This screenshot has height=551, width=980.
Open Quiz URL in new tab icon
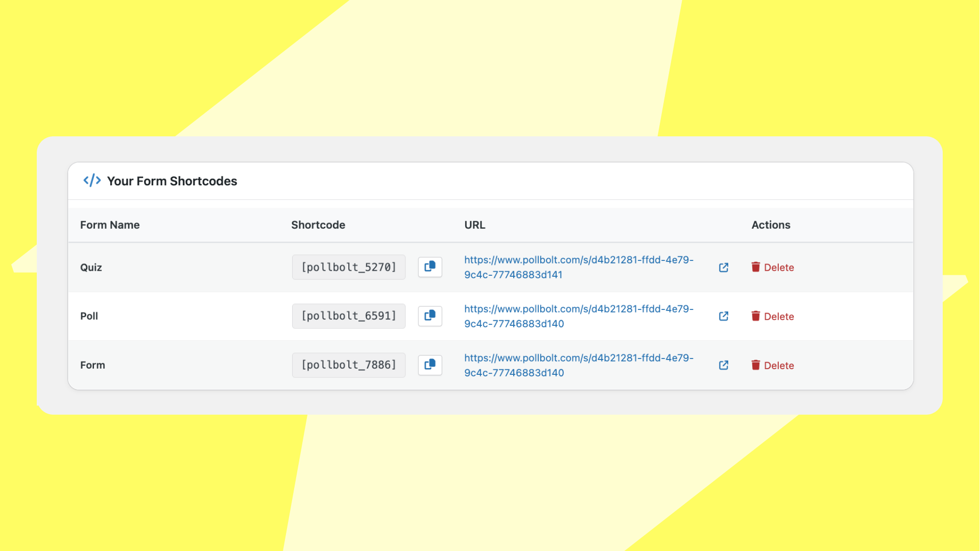coord(724,268)
